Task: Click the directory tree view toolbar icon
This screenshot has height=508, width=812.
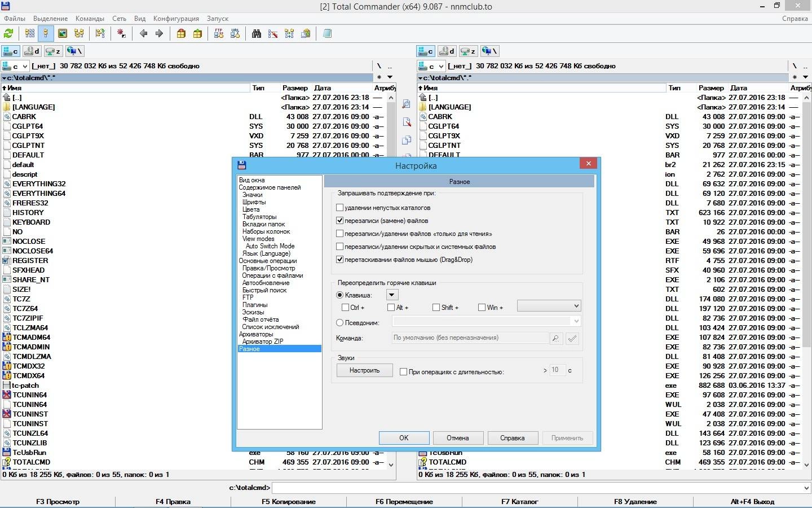Action: point(79,34)
